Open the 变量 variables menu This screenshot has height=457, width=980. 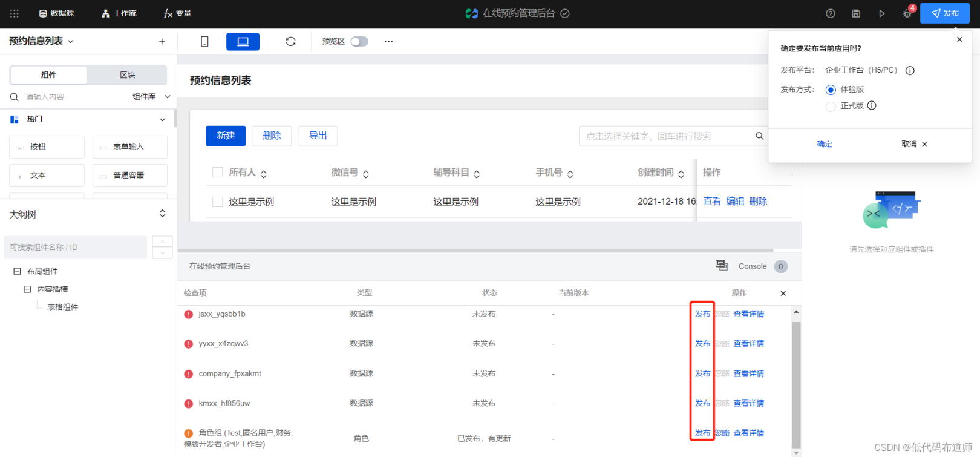tap(177, 13)
